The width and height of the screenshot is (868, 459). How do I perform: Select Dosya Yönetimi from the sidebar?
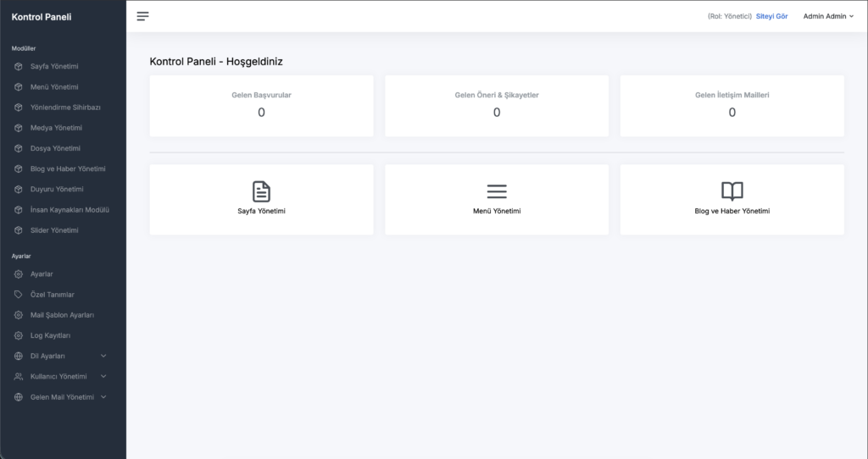click(x=55, y=148)
